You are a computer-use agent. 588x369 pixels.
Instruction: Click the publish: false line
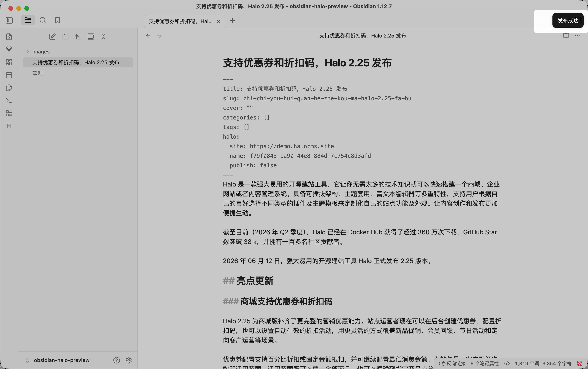253,166
